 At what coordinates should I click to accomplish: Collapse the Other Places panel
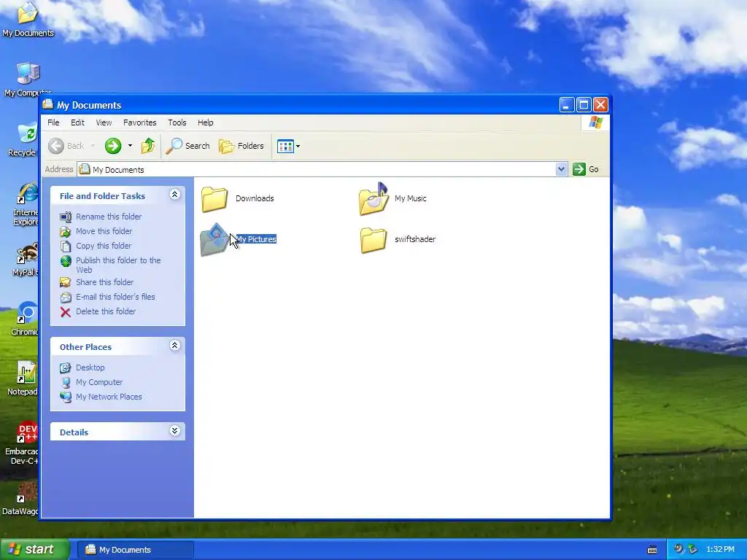pyautogui.click(x=175, y=345)
